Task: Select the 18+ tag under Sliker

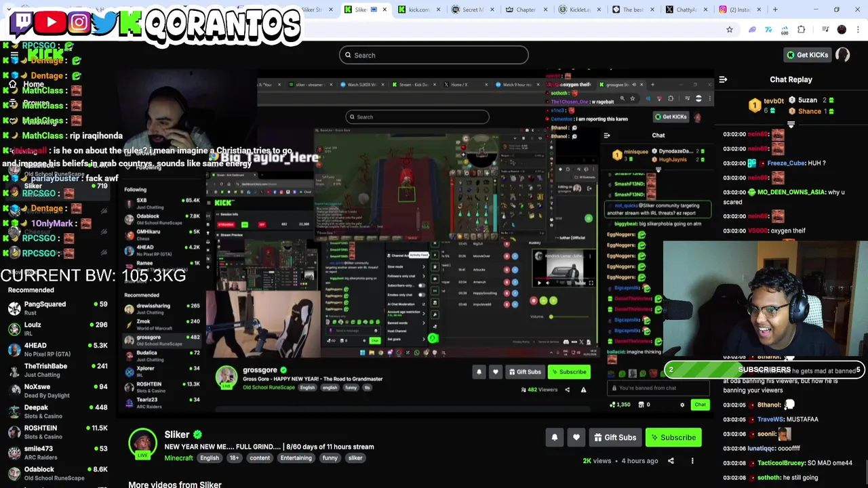Action: [234, 458]
